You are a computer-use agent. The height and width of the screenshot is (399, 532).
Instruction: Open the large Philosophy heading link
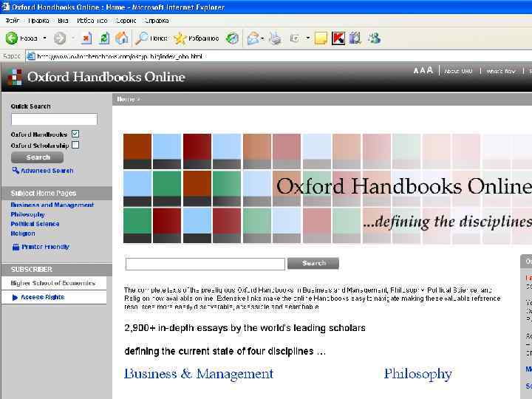418,374
